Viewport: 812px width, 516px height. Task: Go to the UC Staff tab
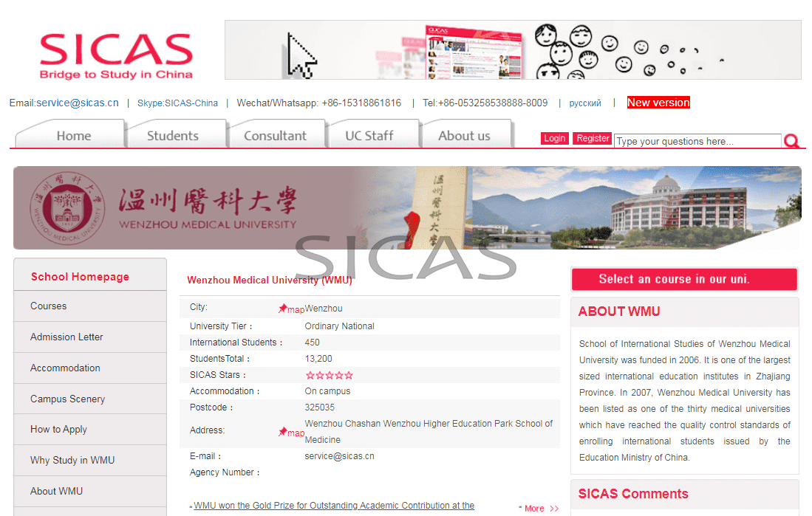pos(369,136)
